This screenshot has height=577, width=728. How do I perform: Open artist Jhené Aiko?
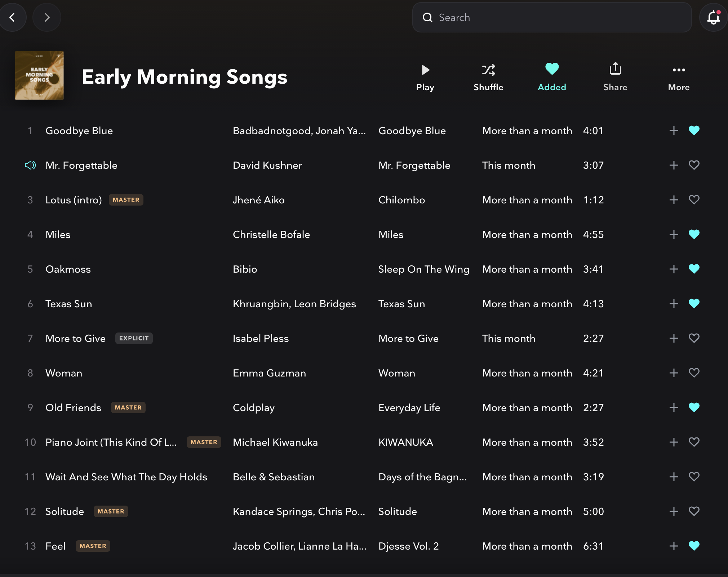click(x=259, y=200)
